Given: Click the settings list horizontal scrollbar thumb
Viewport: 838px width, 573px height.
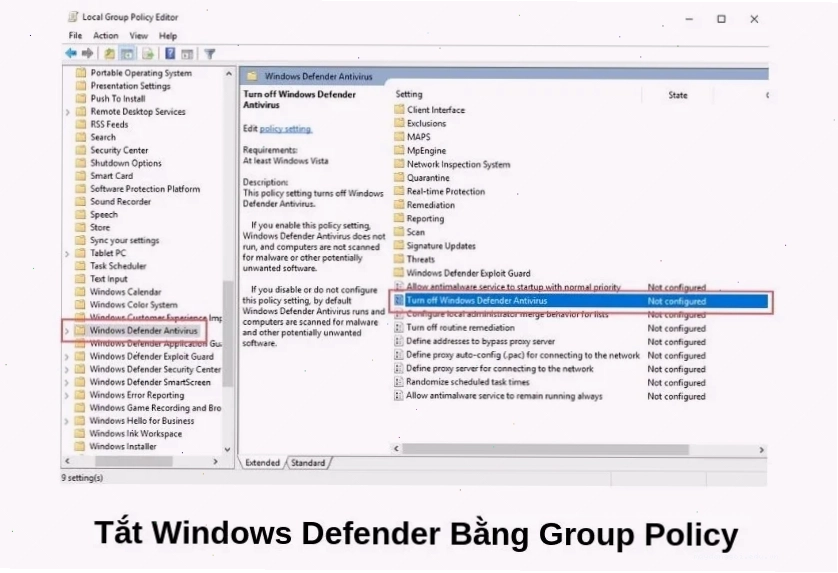Looking at the screenshot, I should [x=546, y=450].
